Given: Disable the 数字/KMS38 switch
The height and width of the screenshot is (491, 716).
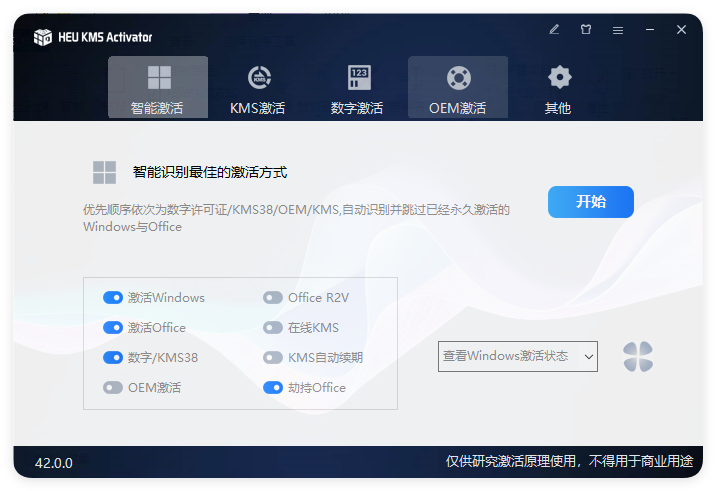Looking at the screenshot, I should click(x=113, y=358).
